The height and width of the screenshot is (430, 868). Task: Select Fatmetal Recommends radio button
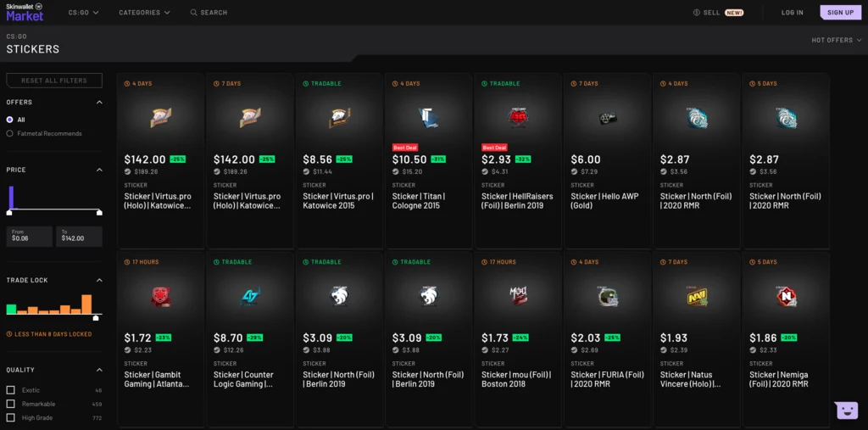[9, 133]
